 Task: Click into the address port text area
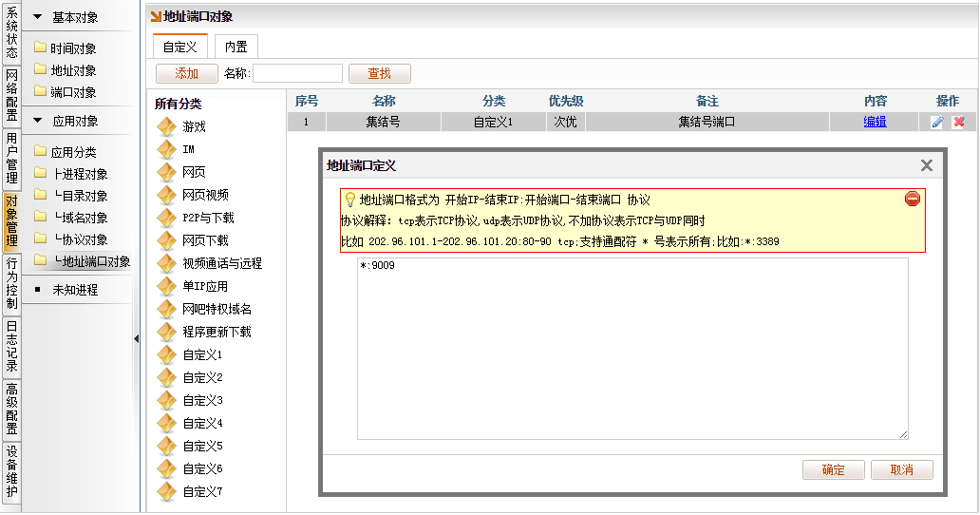pos(632,349)
